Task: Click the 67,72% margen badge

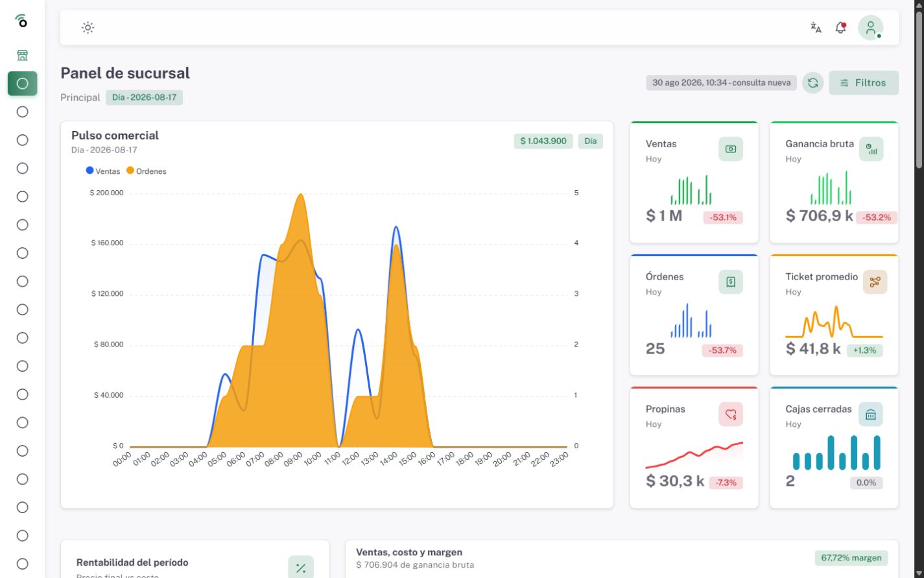Action: tap(852, 558)
